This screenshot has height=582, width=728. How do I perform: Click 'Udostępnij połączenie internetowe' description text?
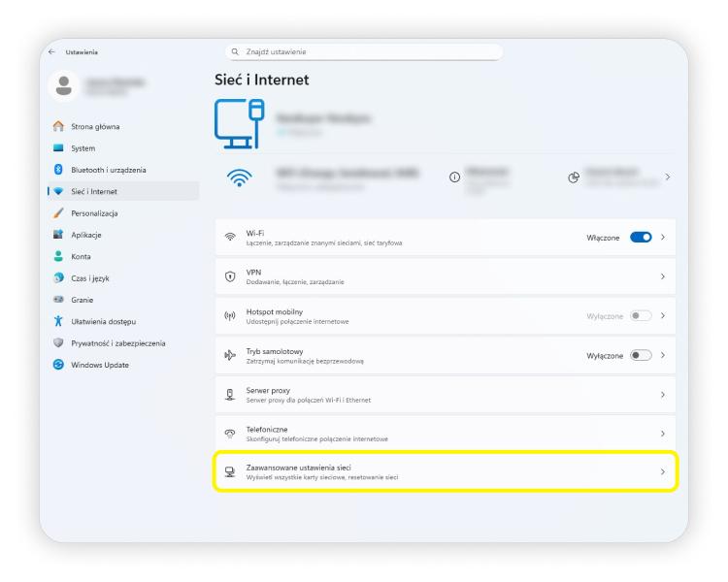(x=297, y=322)
